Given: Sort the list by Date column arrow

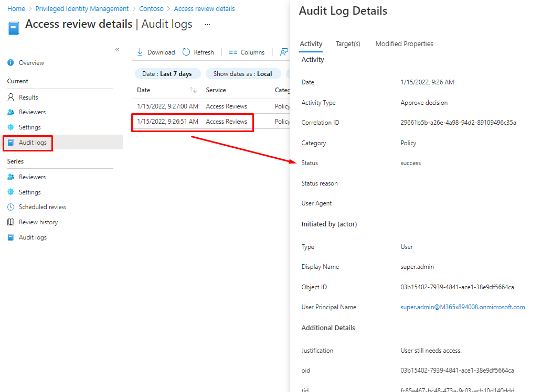Looking at the screenshot, I should click(x=193, y=90).
